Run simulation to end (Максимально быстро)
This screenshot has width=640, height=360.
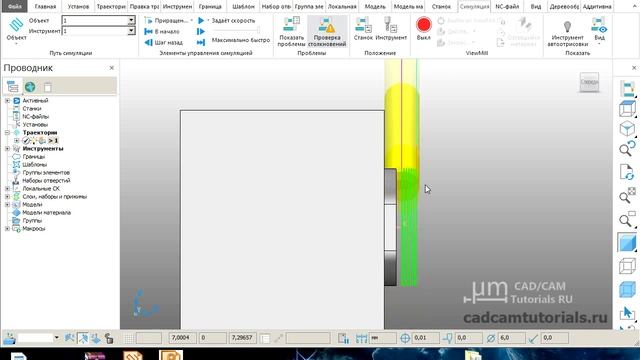pos(201,42)
